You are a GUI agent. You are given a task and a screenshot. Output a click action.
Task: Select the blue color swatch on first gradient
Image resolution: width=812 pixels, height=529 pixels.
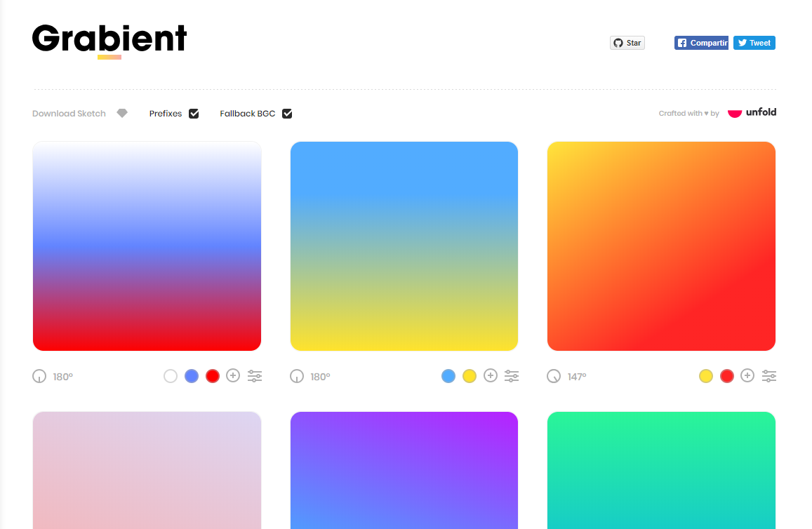pyautogui.click(x=192, y=376)
